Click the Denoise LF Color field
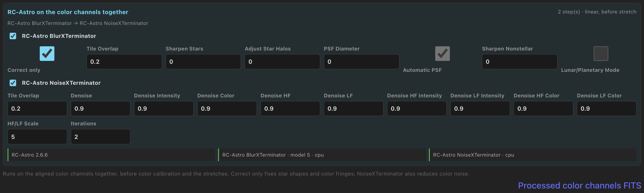The width and height of the screenshot is (644, 193). tap(607, 109)
